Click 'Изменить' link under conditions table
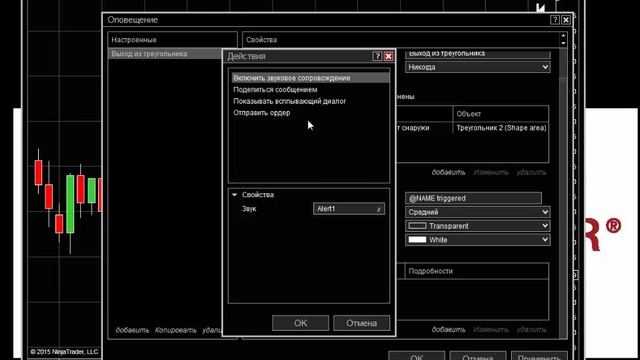 (491, 172)
